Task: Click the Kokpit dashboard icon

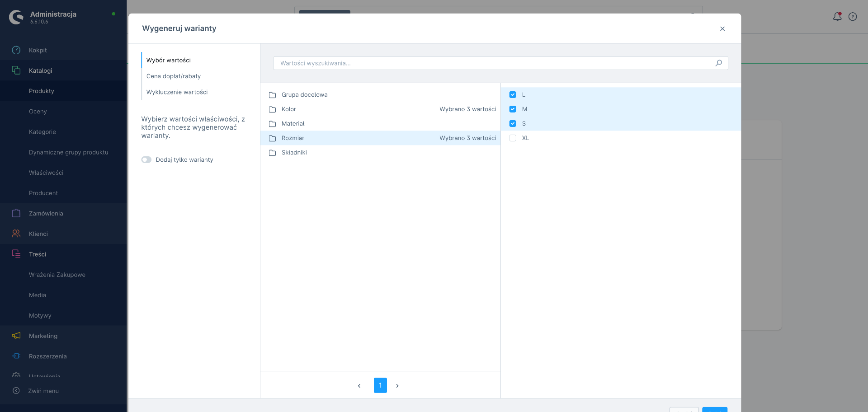Action: 16,50
